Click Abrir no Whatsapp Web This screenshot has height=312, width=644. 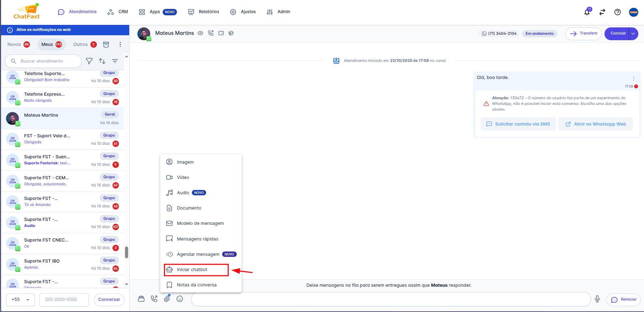pyautogui.click(x=596, y=124)
